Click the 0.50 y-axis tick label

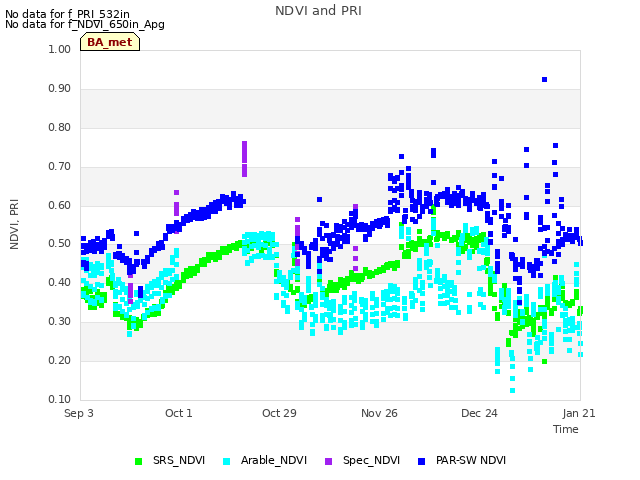[60, 244]
